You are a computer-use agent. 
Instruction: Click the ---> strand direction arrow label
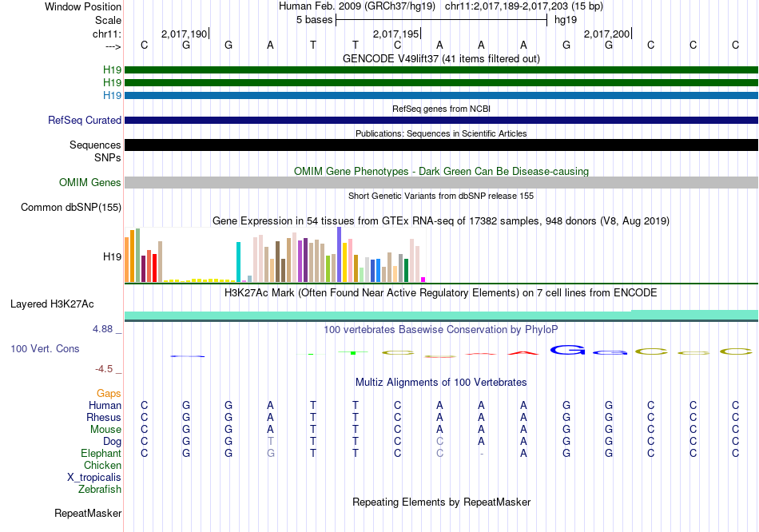[113, 46]
